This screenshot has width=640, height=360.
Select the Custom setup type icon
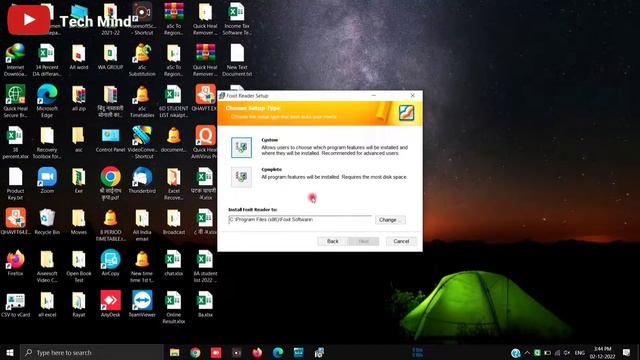pyautogui.click(x=241, y=147)
